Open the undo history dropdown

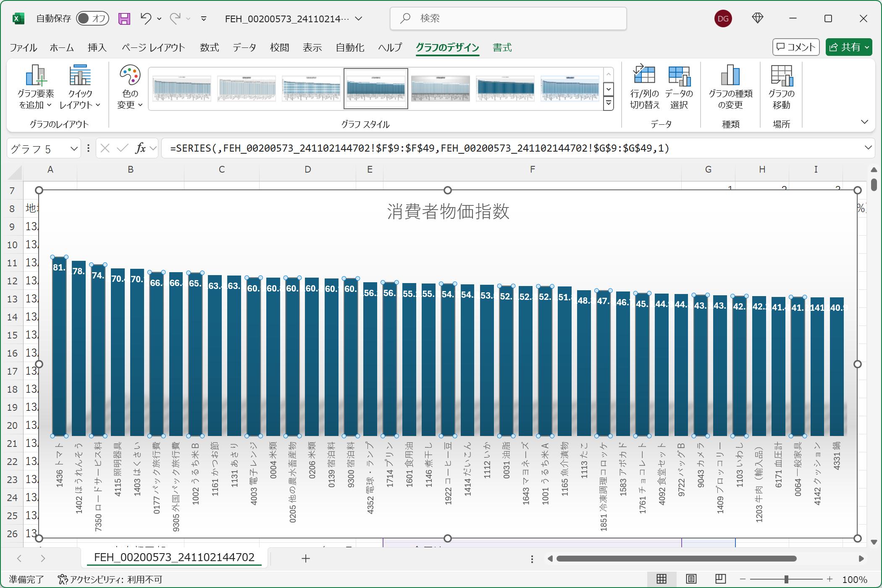pyautogui.click(x=159, y=19)
